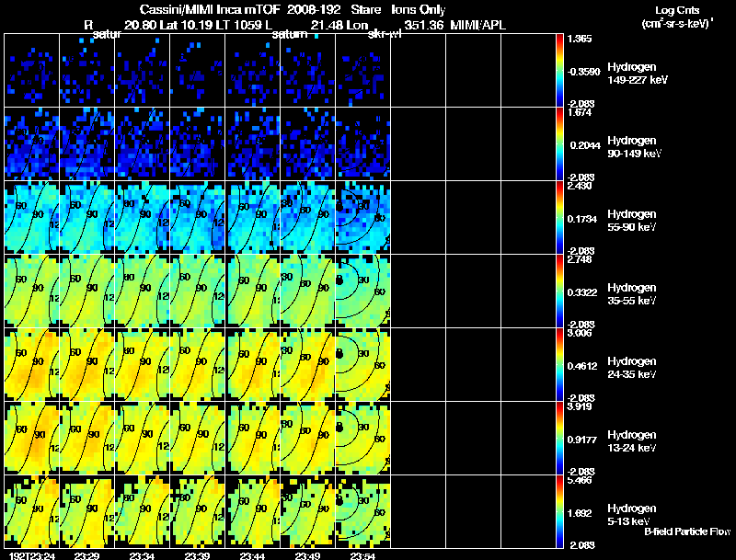
Task: Click the Hydrogen 149-227 keV color bar
Action: [559, 71]
